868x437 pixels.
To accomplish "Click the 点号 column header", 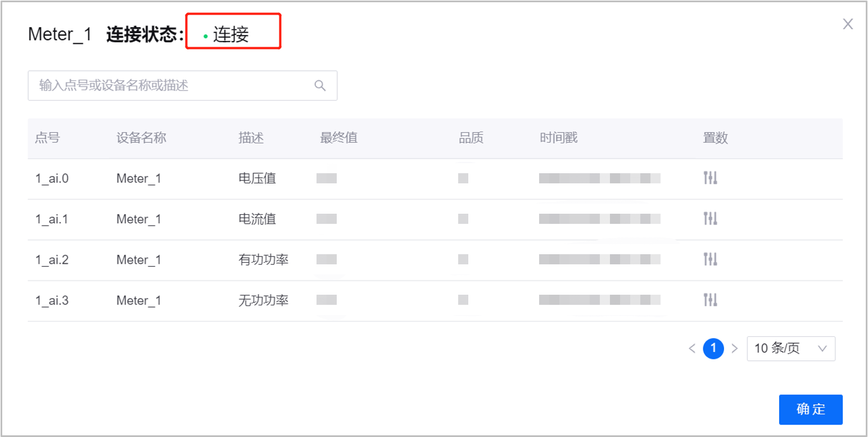I will (x=47, y=138).
